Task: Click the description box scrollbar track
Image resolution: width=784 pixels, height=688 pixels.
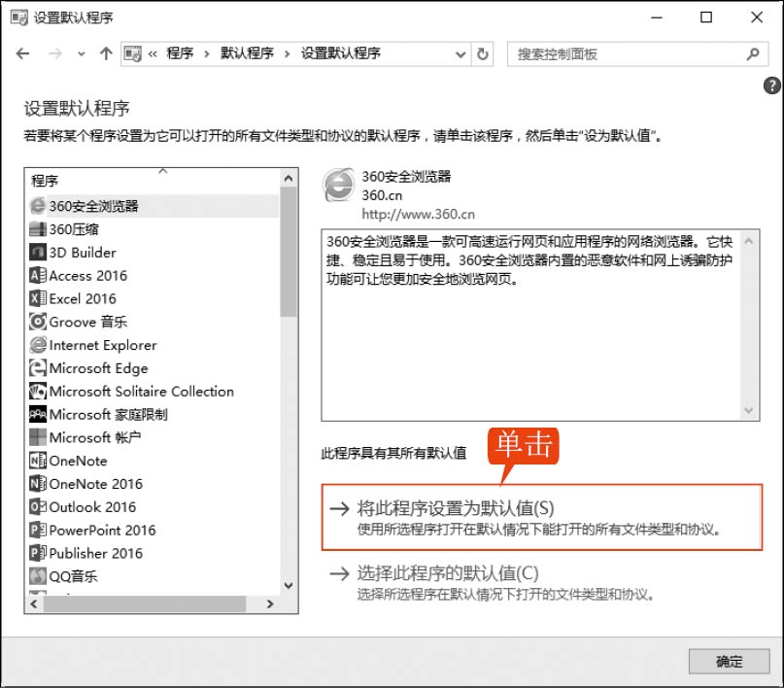Action: pos(748,325)
